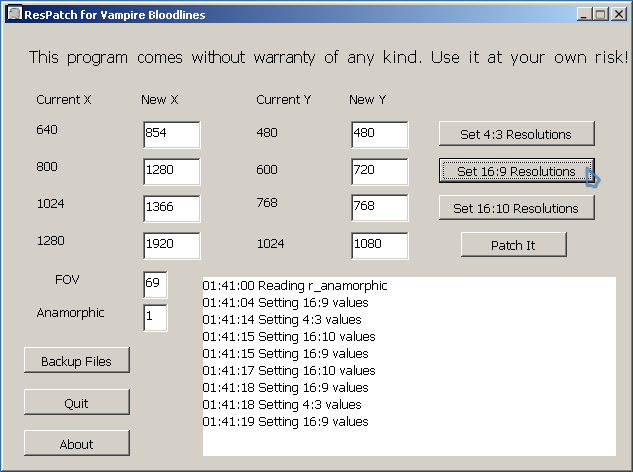
Task: Click Current Y value 768
Action: (267, 203)
